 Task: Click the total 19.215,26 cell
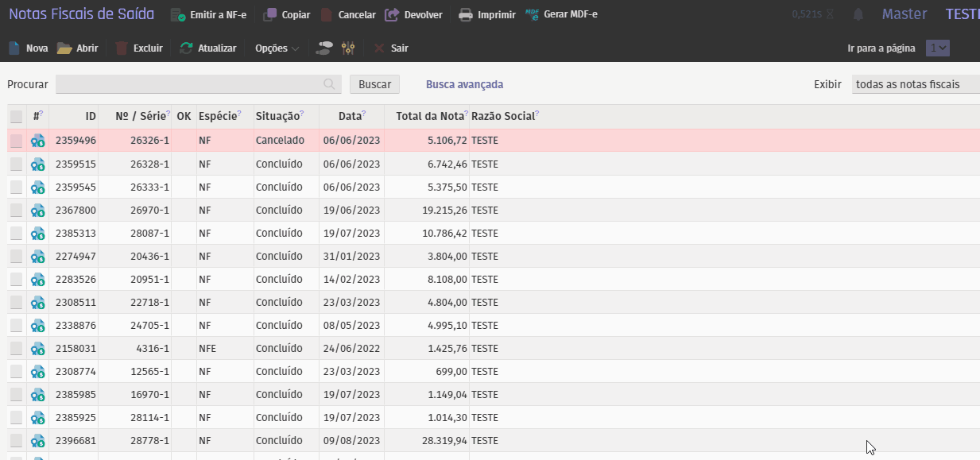(x=444, y=210)
